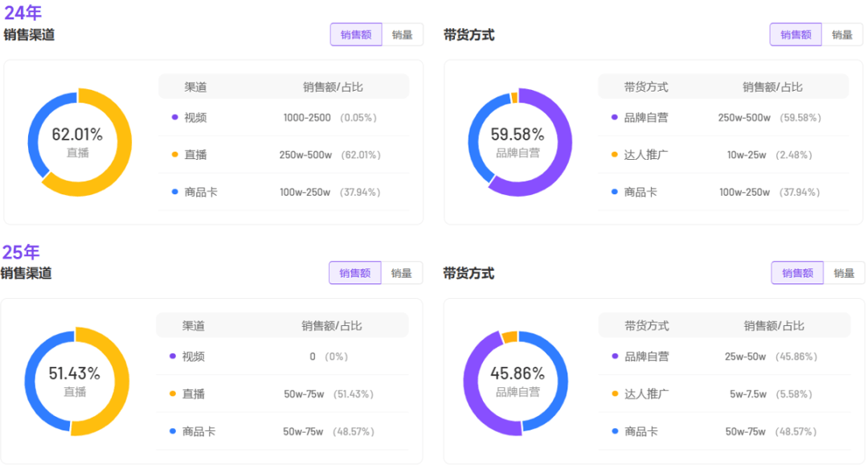868x465 pixels.
Task: Click 销售额/占比 header in 24年 带货方式 table
Action: click(x=772, y=87)
